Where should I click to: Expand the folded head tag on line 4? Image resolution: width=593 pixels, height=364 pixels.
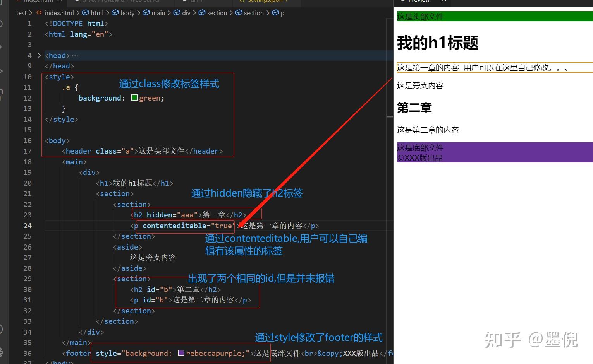click(39, 55)
